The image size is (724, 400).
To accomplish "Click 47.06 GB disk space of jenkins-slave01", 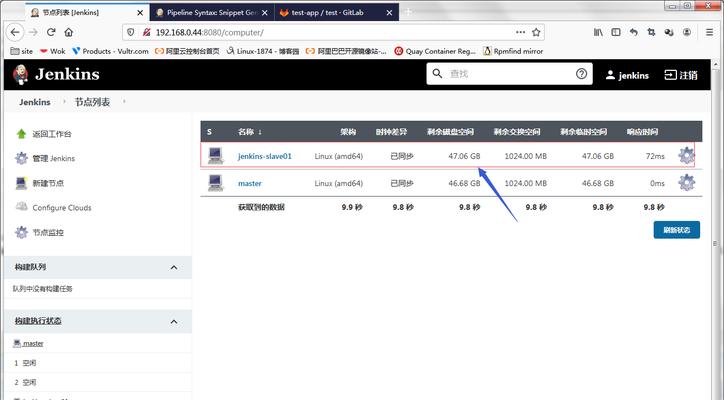I will 464,156.
